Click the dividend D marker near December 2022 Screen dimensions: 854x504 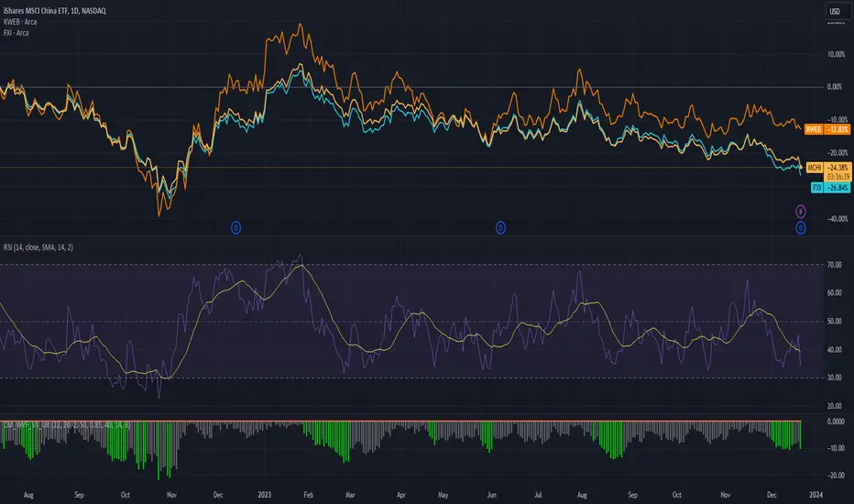click(x=235, y=228)
